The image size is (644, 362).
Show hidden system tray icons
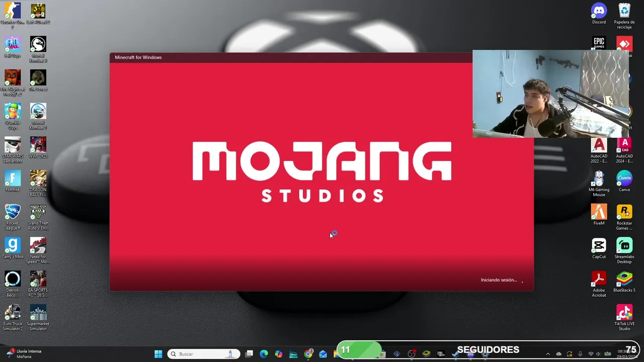(x=548, y=354)
